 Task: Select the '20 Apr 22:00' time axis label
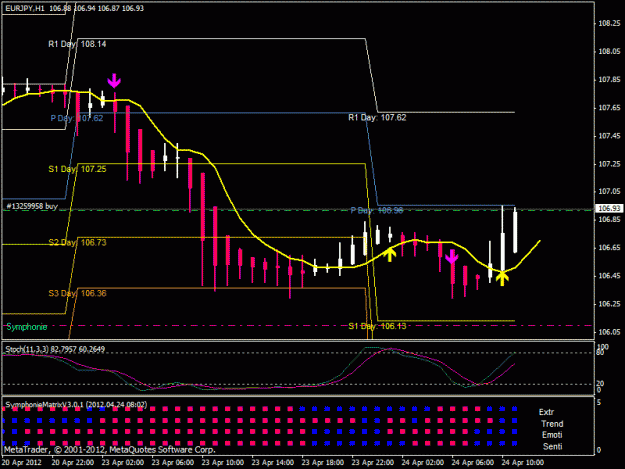pos(73,463)
